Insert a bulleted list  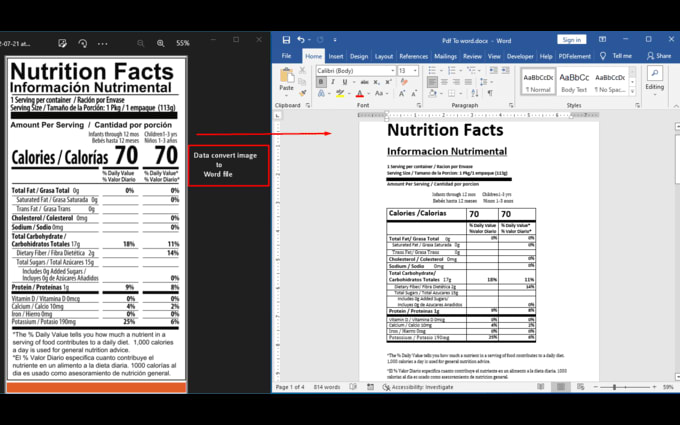(432, 70)
